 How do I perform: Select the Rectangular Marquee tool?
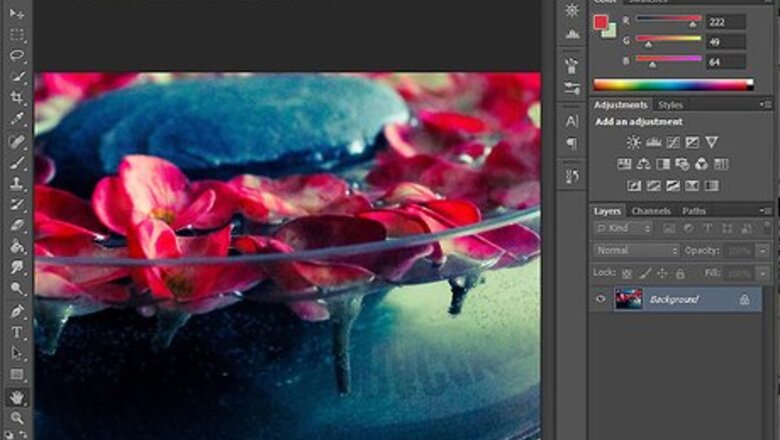tap(17, 35)
